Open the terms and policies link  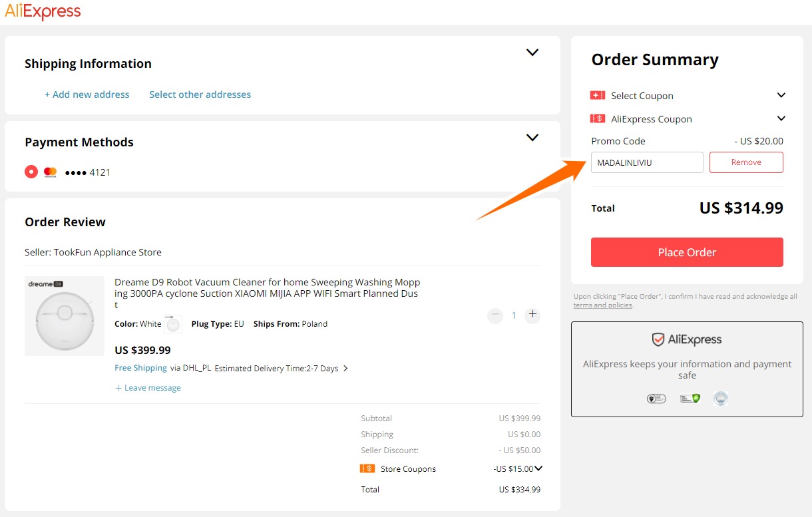[x=602, y=305]
